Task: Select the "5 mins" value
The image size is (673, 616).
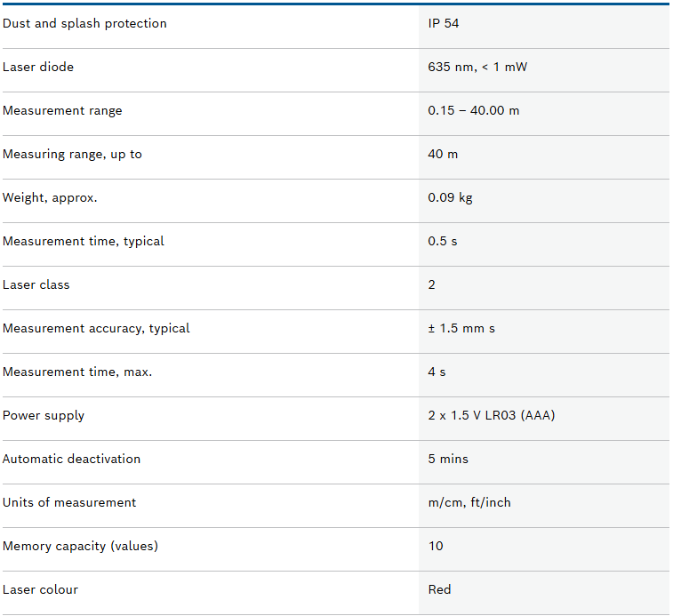Action: tap(448, 460)
